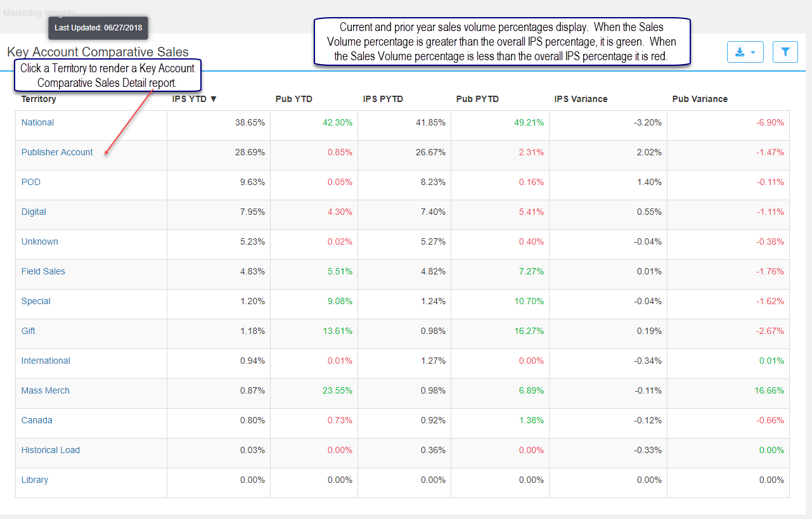Image resolution: width=812 pixels, height=519 pixels.
Task: Open the International territory link
Action: [46, 361]
